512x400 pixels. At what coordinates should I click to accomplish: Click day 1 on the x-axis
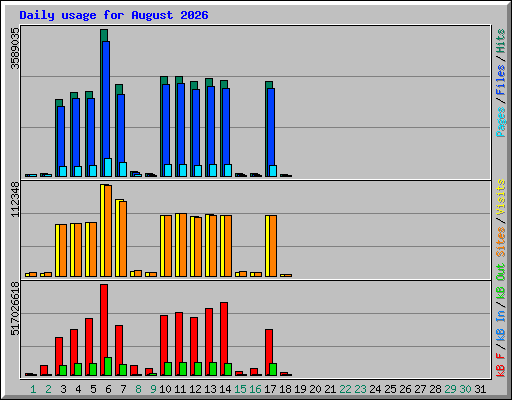pyautogui.click(x=33, y=389)
